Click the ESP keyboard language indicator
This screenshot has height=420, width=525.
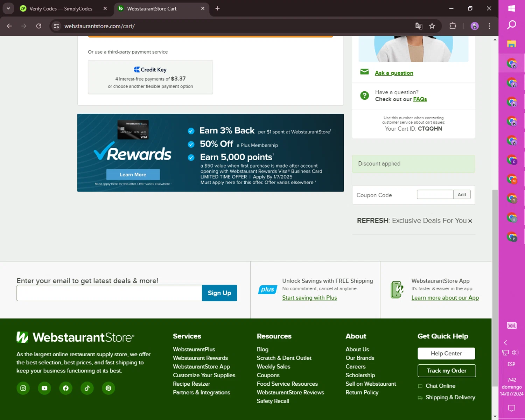pos(511,364)
